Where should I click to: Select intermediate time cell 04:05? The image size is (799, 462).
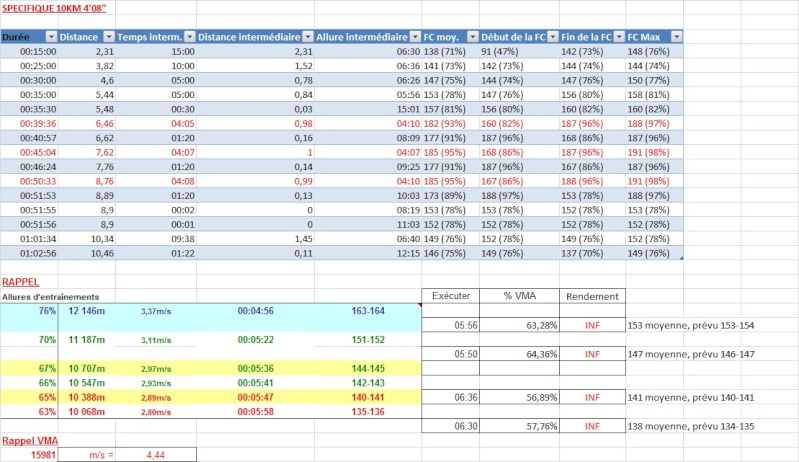click(x=156, y=123)
